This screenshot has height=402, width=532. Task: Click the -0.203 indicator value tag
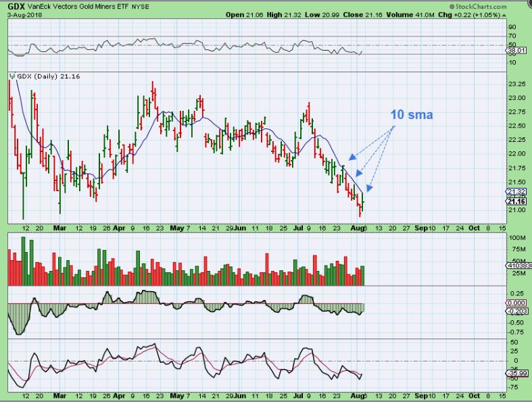tap(516, 311)
